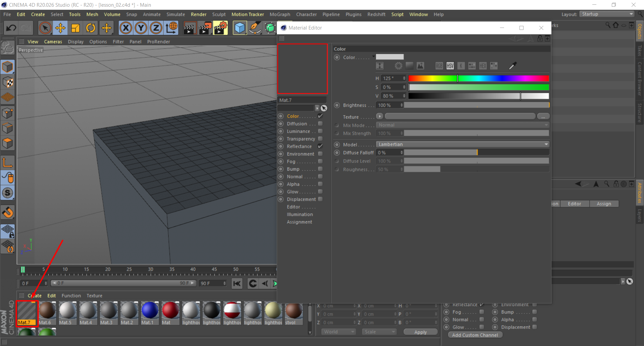Select the Illumination section
The height and width of the screenshot is (346, 644).
coord(300,214)
